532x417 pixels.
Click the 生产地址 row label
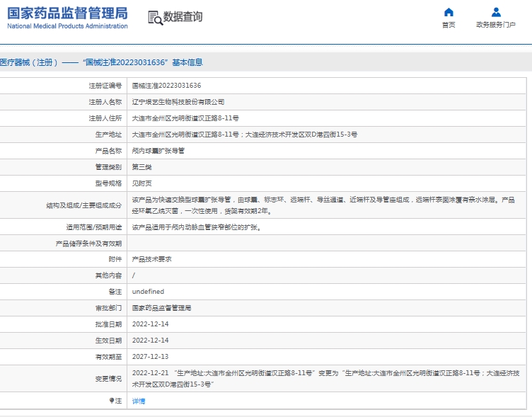tap(108, 135)
